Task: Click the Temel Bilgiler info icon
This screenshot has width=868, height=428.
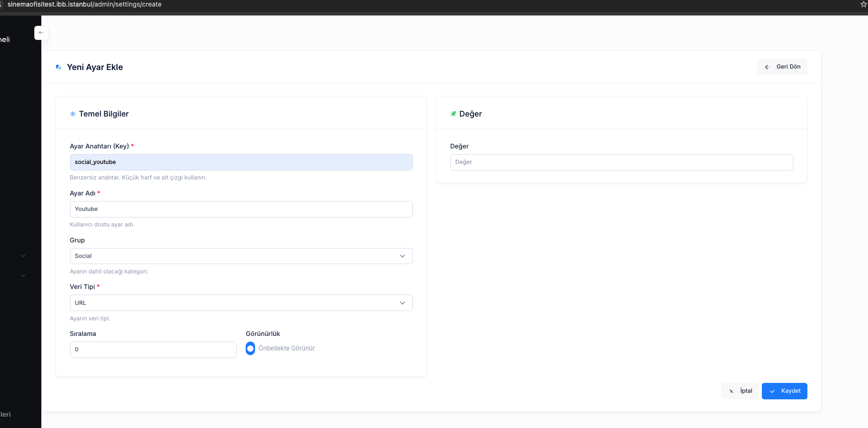Action: [x=73, y=114]
